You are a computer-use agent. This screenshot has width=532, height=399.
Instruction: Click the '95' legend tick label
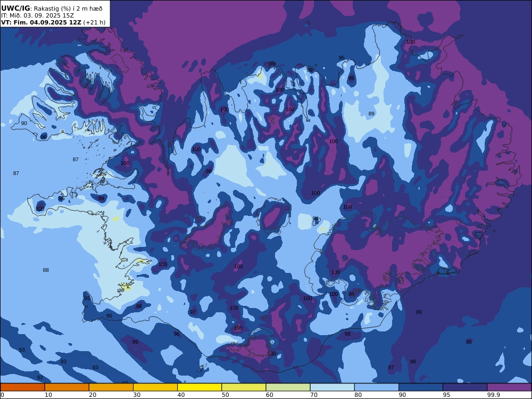pyautogui.click(x=446, y=395)
